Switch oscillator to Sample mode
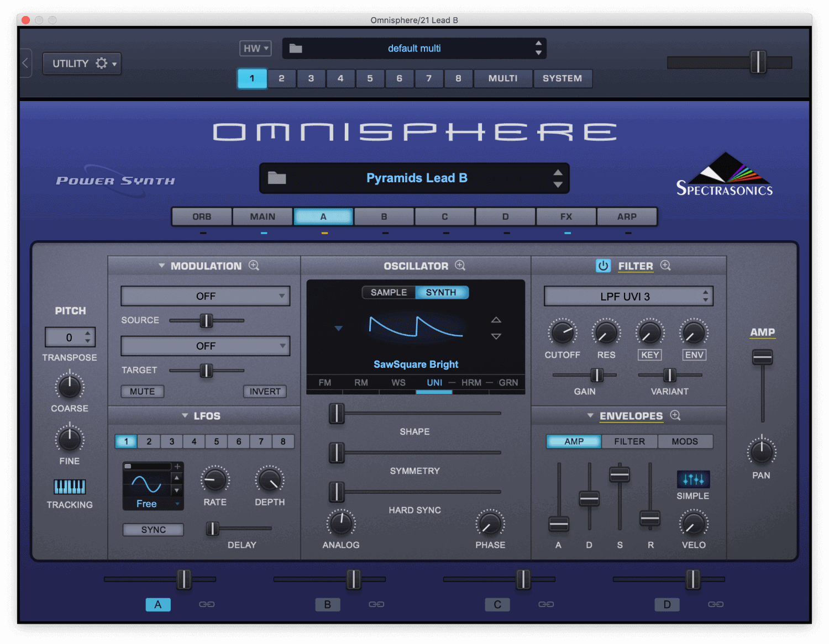This screenshot has width=829, height=644. point(389,292)
